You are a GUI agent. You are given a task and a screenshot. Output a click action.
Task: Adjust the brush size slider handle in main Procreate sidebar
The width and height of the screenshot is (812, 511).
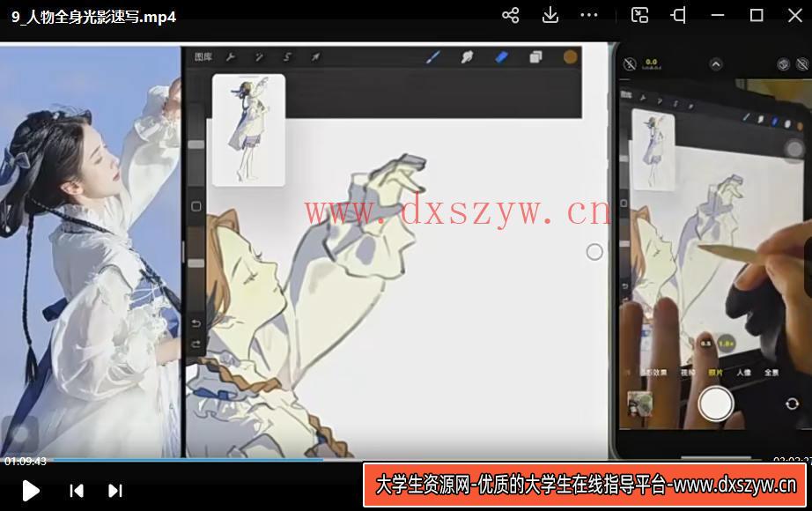(196, 145)
